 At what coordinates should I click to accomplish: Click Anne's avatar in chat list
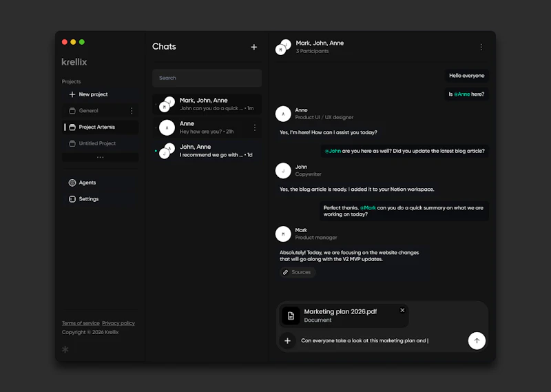(167, 127)
